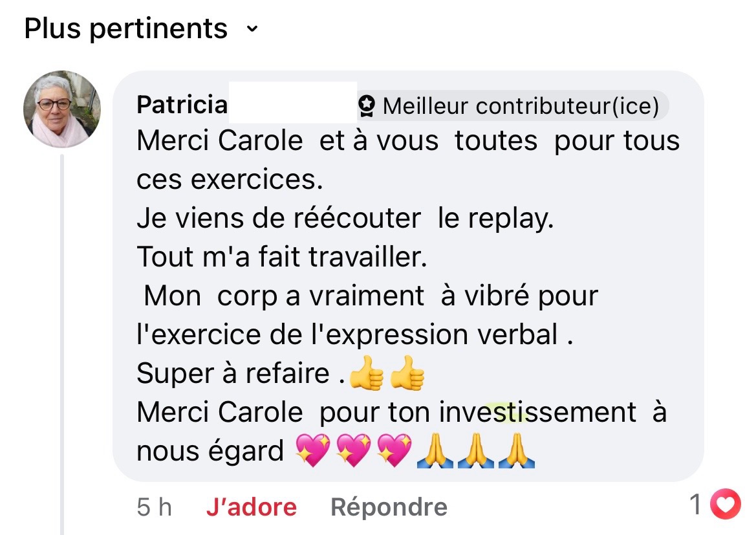Click the red heart reaction icon
The height and width of the screenshot is (535, 756).
(x=725, y=505)
